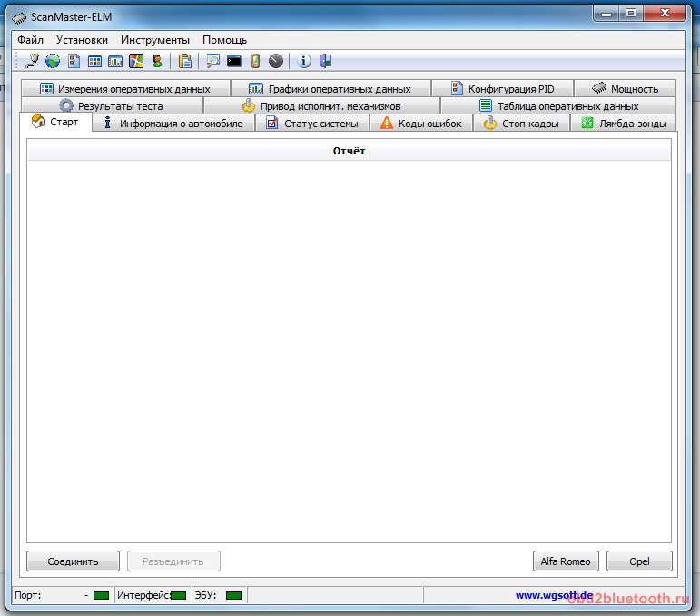Open the Установки menu

tap(82, 40)
